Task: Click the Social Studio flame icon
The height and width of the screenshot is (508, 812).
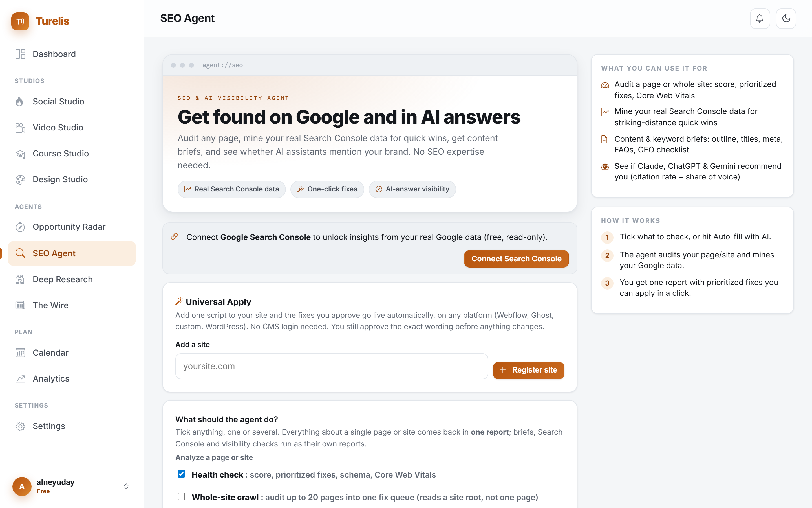Action: coord(19,102)
